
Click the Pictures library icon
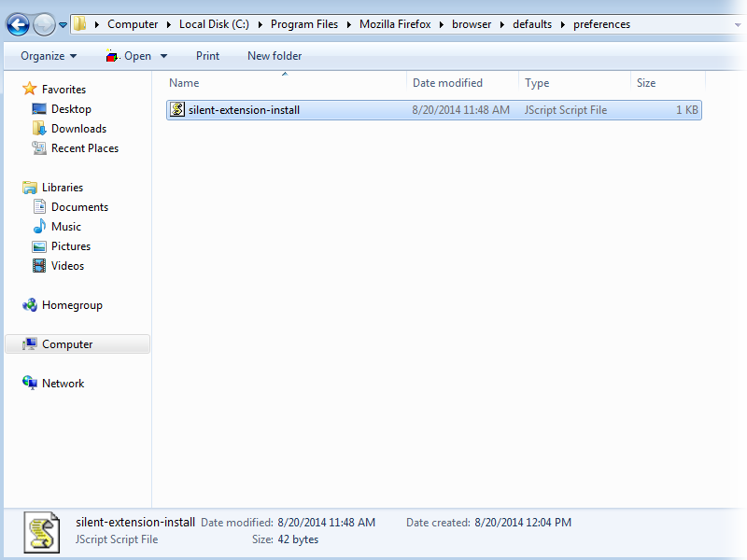[x=39, y=246]
